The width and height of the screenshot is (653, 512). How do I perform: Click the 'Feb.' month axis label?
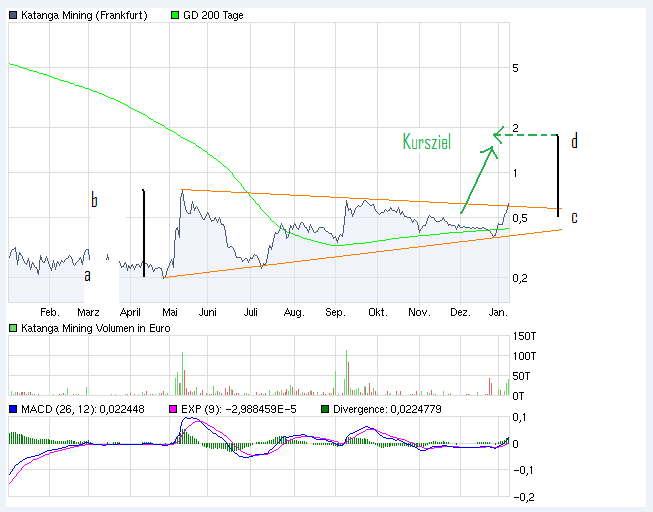pyautogui.click(x=50, y=312)
